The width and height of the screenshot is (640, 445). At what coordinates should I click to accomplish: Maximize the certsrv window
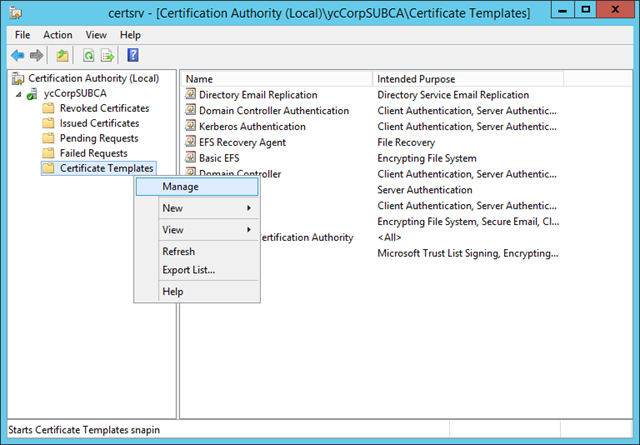point(585,9)
